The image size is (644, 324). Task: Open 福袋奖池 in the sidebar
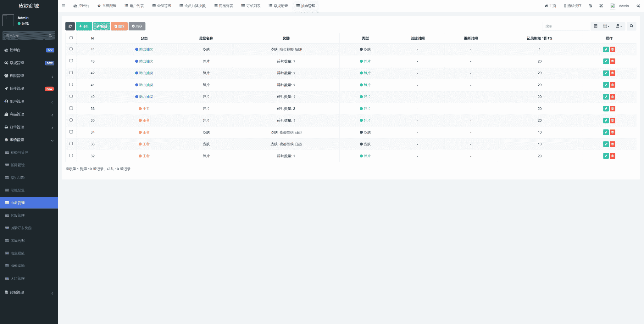pos(18,266)
